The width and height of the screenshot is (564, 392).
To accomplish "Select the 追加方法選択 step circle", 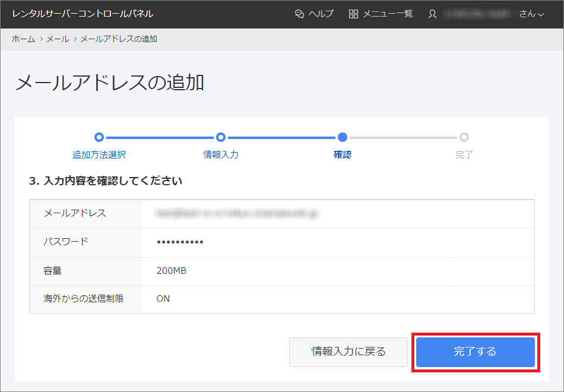I will pos(99,137).
